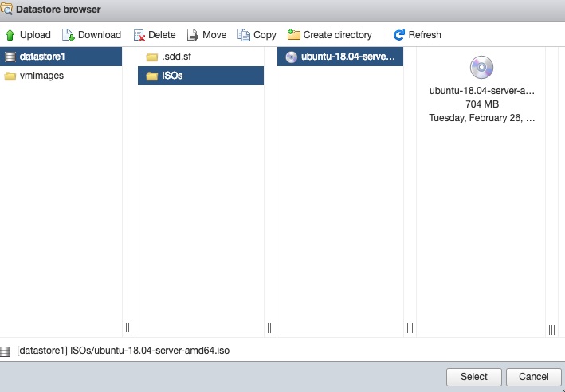Click the .sdd.sf folder icon
Viewport: 565px width, 392px height.
pyautogui.click(x=152, y=57)
